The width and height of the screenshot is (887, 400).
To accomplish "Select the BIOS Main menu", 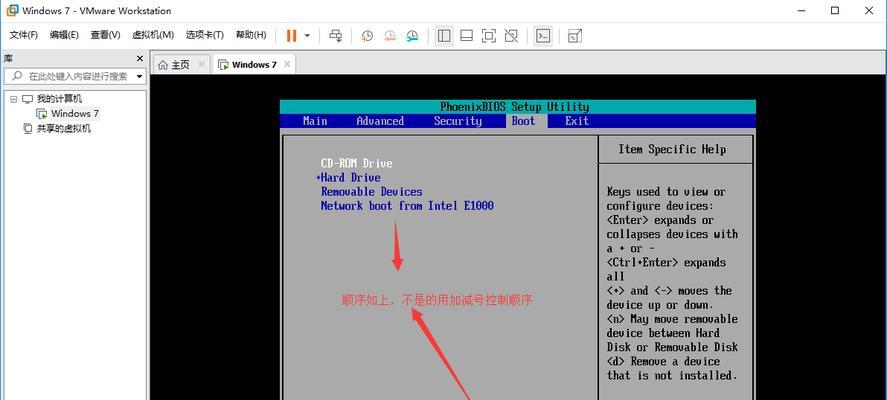I will (x=315, y=121).
